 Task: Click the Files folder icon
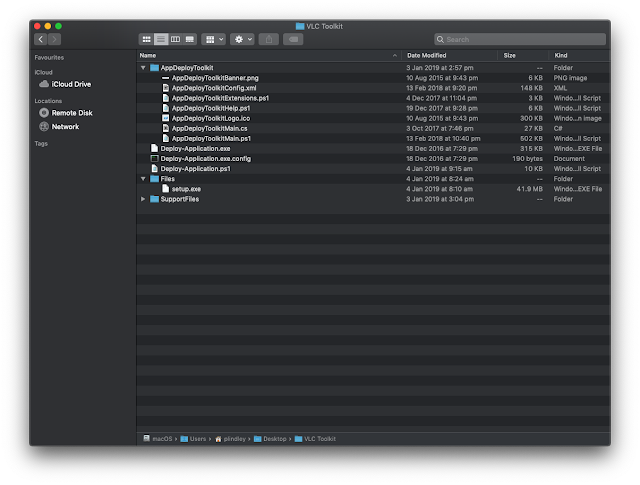[x=154, y=179]
